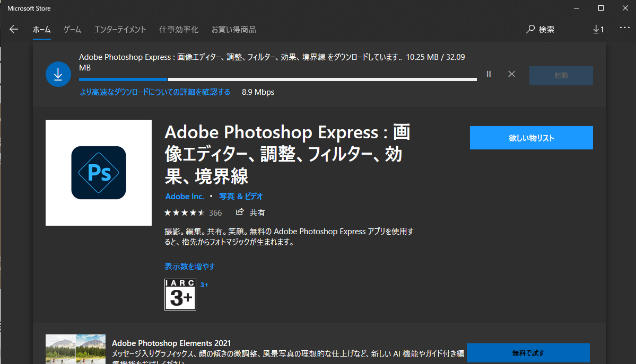
Task: Open the three-dot more menu
Action: click(625, 28)
